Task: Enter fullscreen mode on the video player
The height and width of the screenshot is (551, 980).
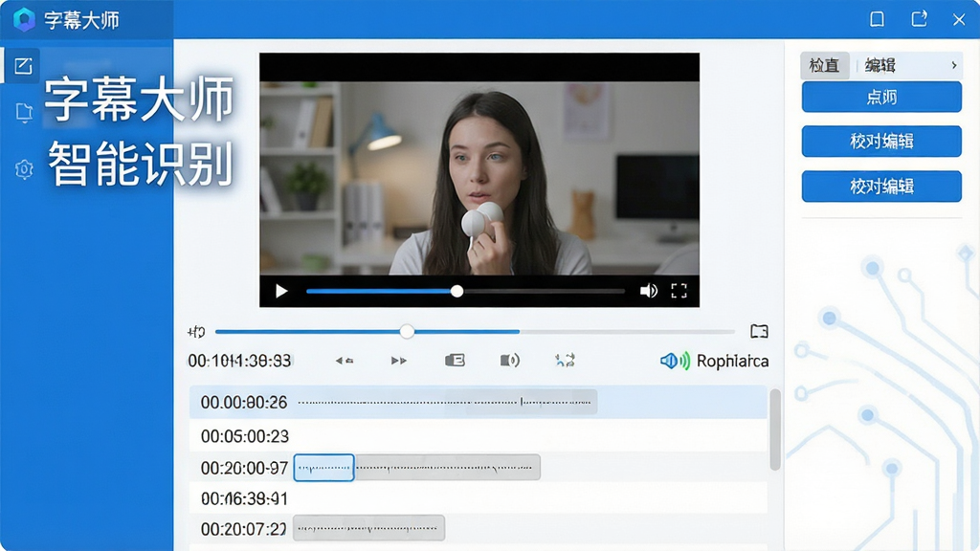Action: [679, 291]
